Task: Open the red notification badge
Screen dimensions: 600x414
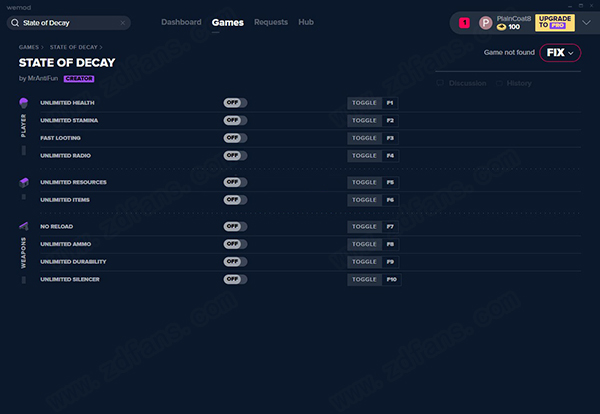Action: click(x=465, y=23)
